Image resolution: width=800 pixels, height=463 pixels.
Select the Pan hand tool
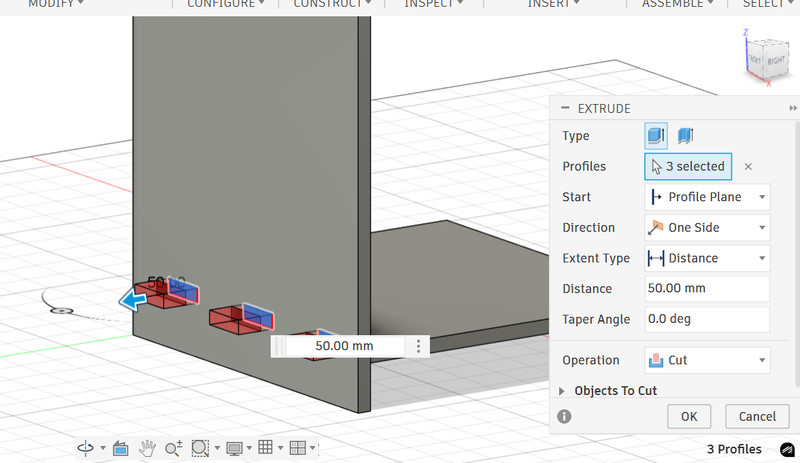click(x=147, y=448)
